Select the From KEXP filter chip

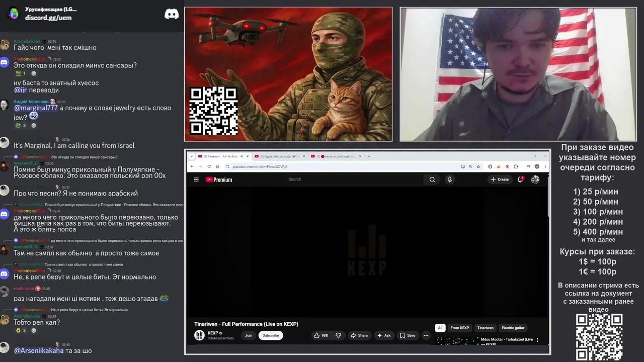pos(459,328)
